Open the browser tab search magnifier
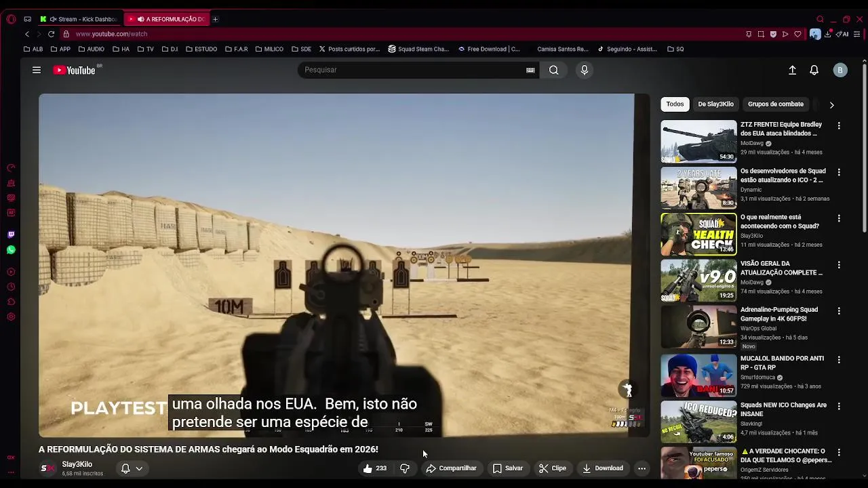 point(820,19)
